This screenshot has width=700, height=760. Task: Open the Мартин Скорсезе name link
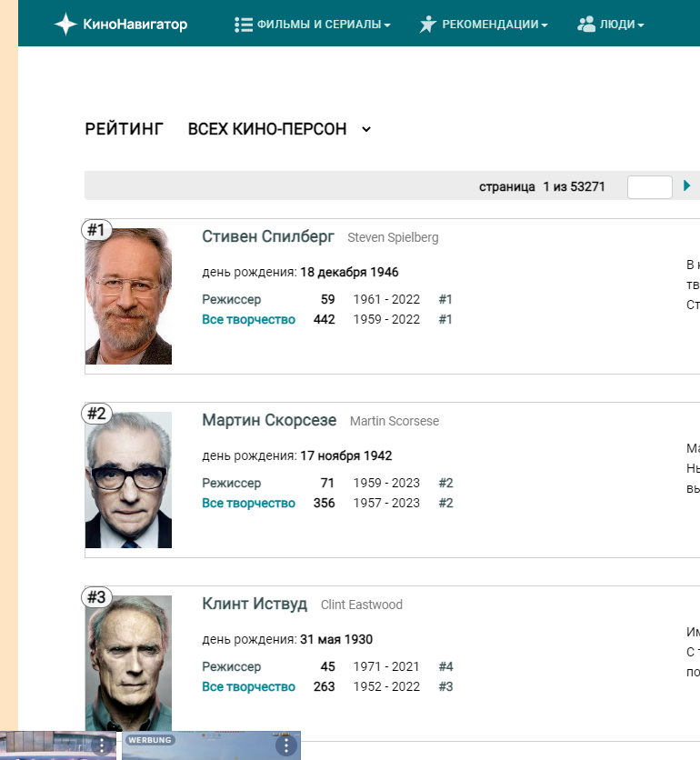pos(269,421)
